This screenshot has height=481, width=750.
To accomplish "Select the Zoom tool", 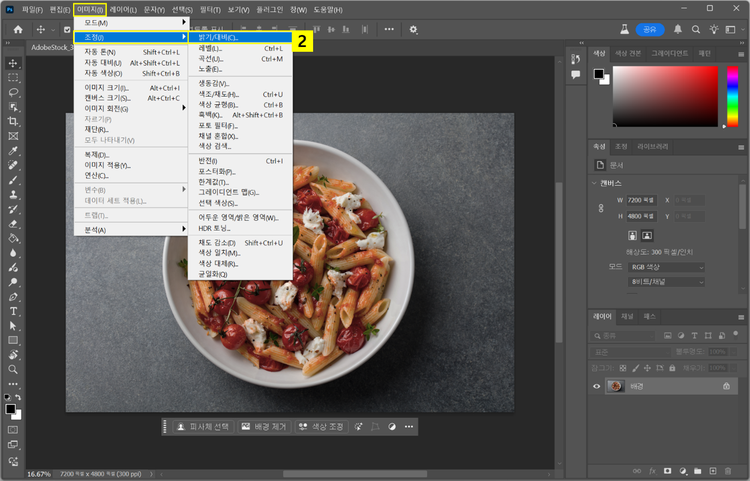I will (x=13, y=369).
